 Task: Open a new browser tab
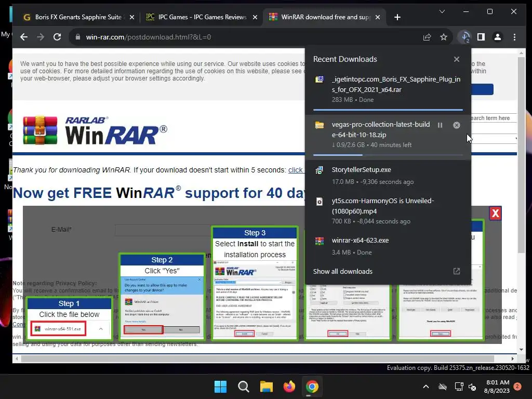(x=397, y=17)
